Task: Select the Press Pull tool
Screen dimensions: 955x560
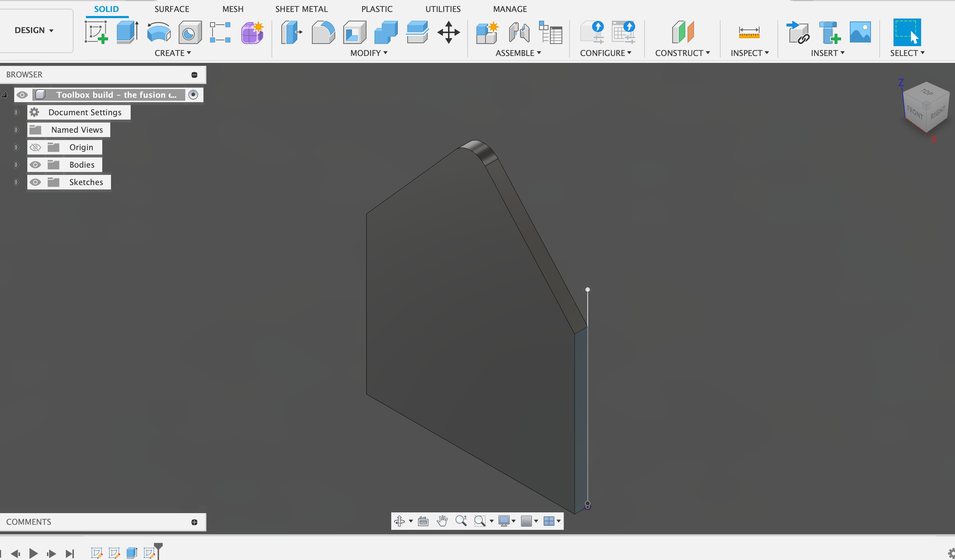Action: (x=291, y=32)
